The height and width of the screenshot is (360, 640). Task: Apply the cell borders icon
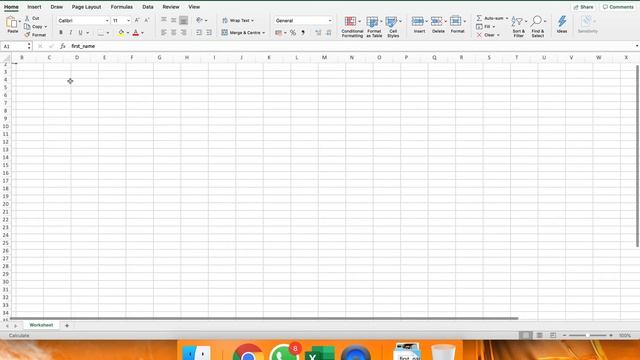pos(101,33)
